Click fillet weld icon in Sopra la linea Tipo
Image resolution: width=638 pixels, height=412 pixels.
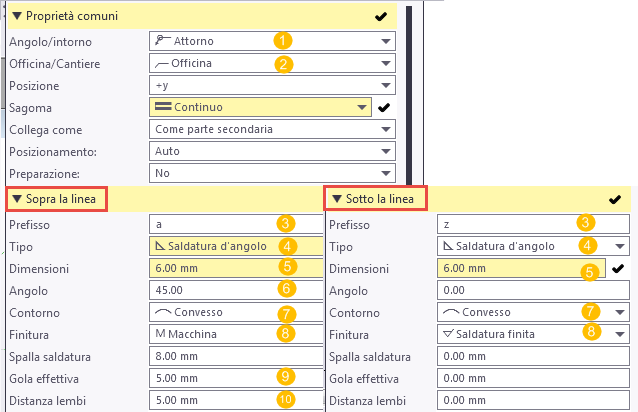[161, 246]
